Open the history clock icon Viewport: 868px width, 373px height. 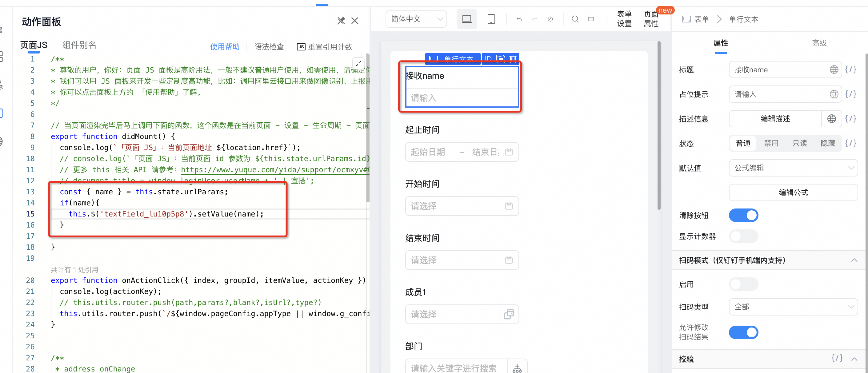pos(550,19)
